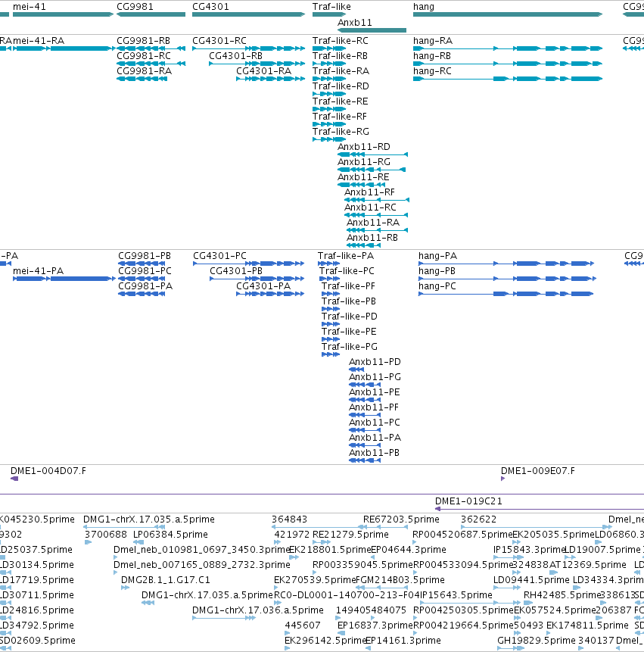Select protein Traf-like-PA

click(328, 264)
